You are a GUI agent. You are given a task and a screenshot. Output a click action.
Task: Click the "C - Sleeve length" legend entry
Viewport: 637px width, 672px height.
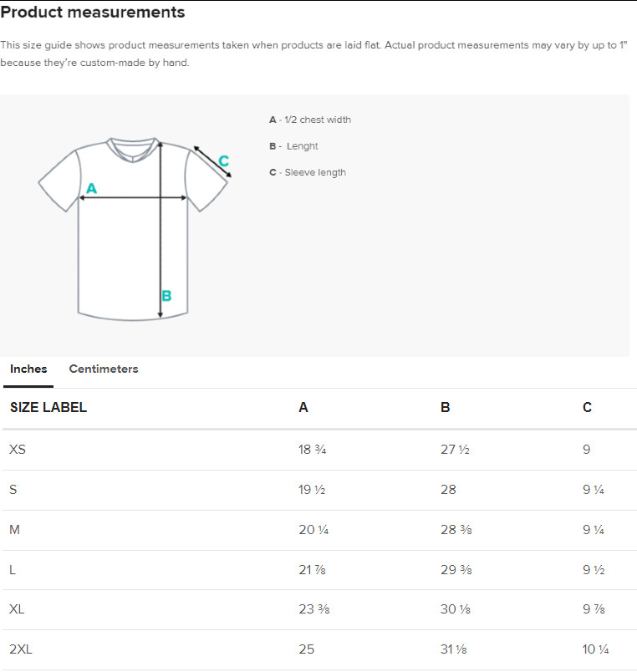click(x=308, y=172)
